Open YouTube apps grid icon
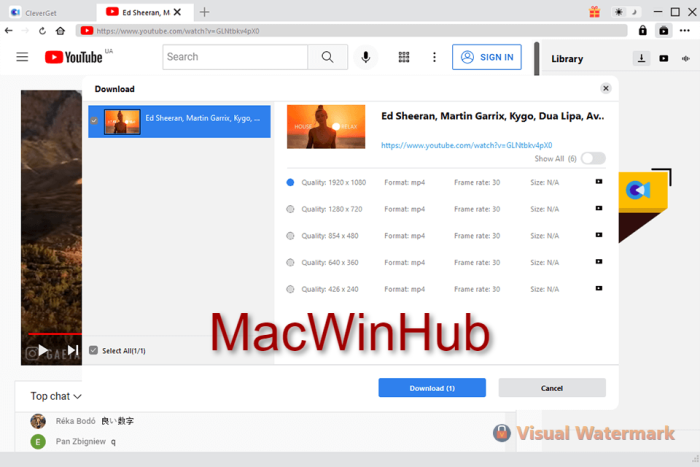 pyautogui.click(x=404, y=57)
